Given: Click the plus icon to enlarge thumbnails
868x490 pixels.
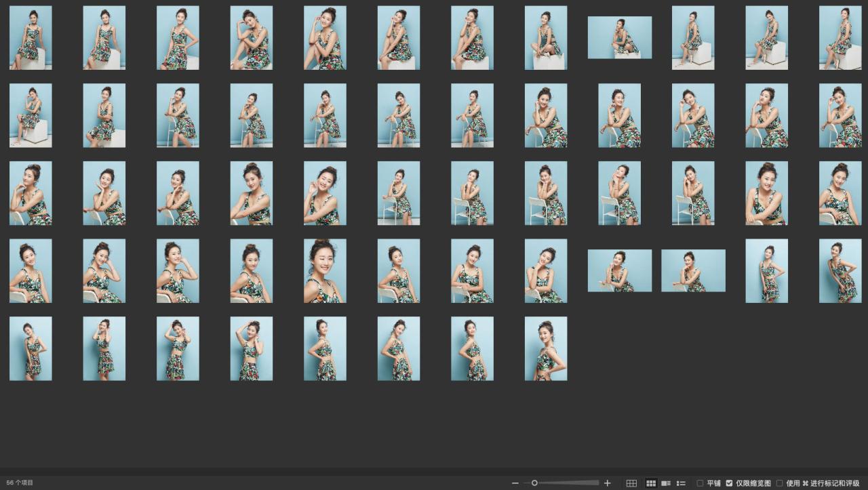Looking at the screenshot, I should point(607,483).
